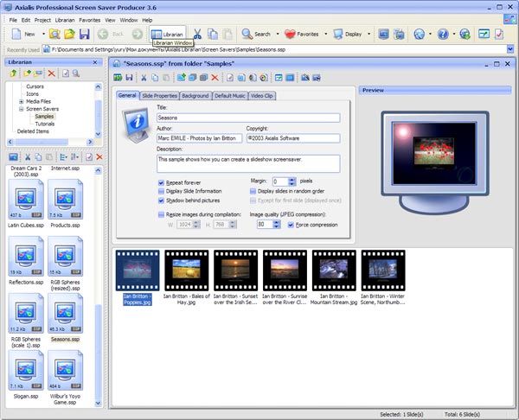This screenshot has height=420, width=519.
Task: Switch to the Slide Properties tab
Action: (159, 95)
